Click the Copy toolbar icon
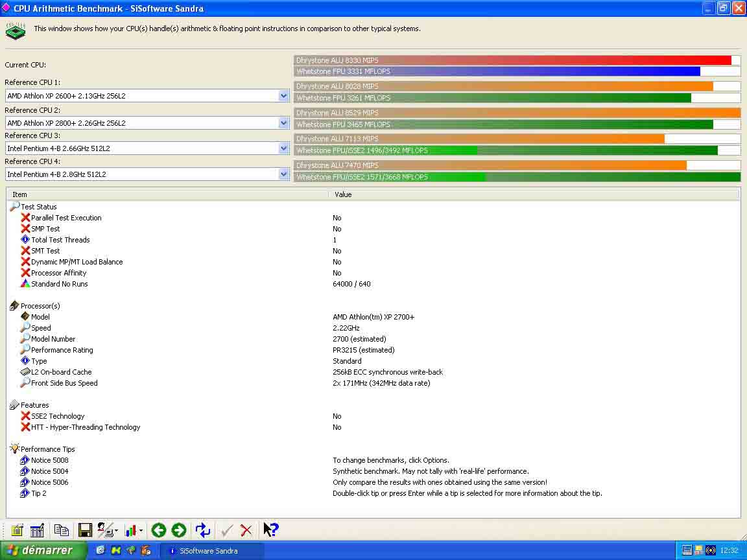Image resolution: width=747 pixels, height=560 pixels. pos(61,531)
